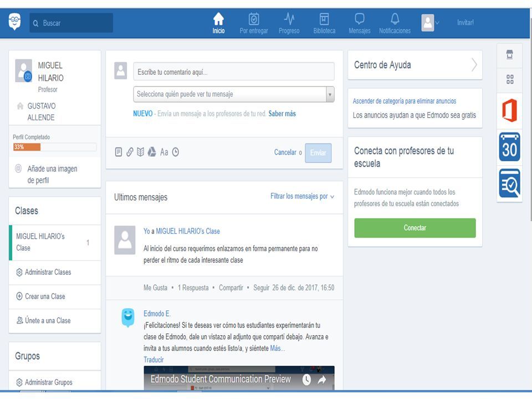The width and height of the screenshot is (532, 399).
Task: Click the attach file icon
Action: point(119,152)
